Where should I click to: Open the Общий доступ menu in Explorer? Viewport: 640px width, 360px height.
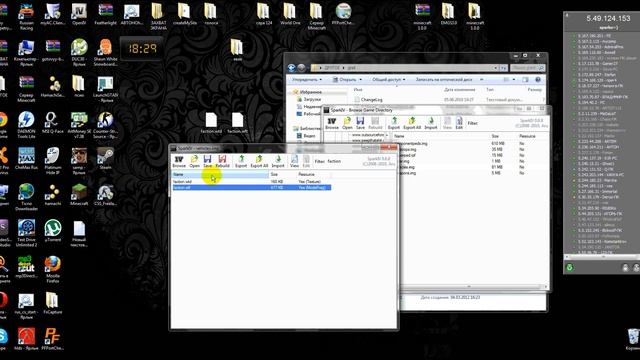point(389,80)
